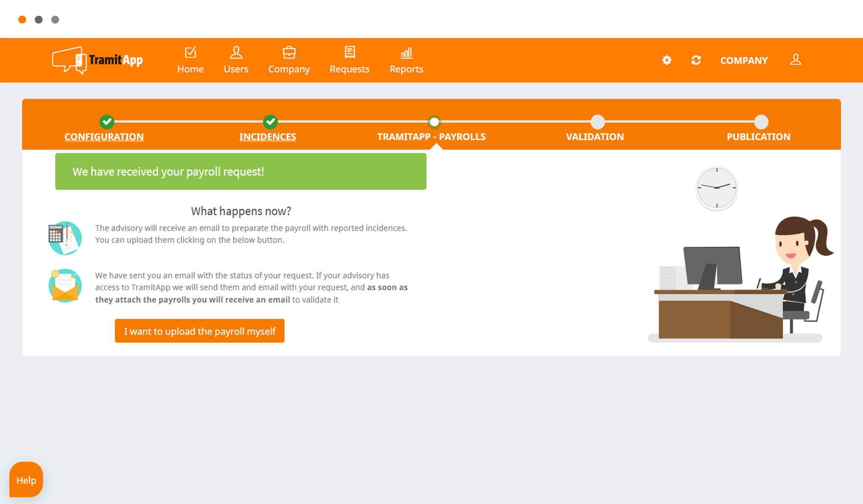Open the user profile icon
Screen dimensions: 863x504
(x=796, y=60)
